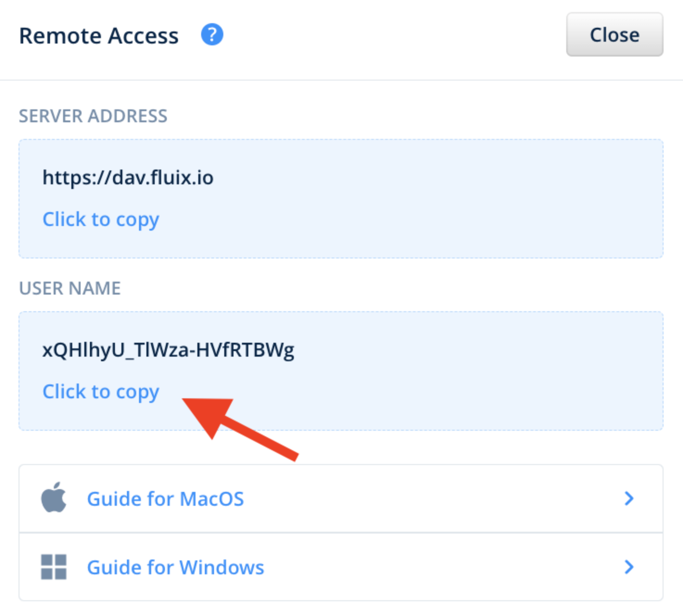Click the USER NAME label

point(70,288)
